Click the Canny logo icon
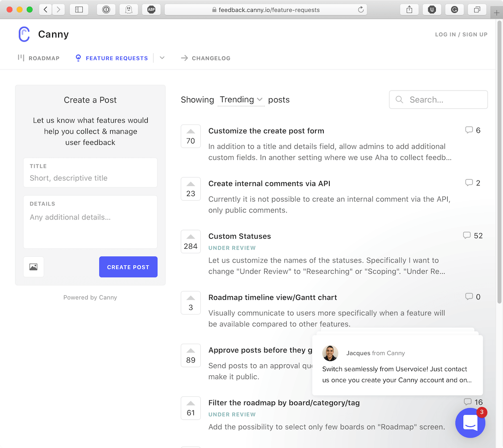 pyautogui.click(x=24, y=34)
